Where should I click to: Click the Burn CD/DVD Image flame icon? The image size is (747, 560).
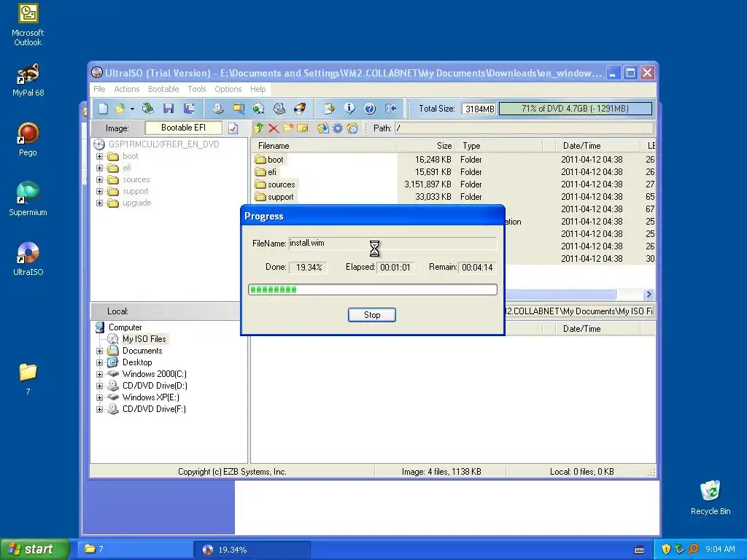click(300, 109)
